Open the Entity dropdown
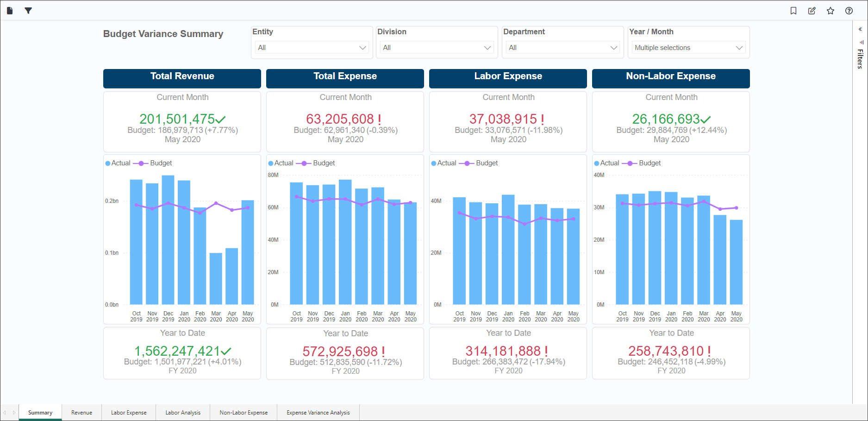868x421 pixels. coord(312,48)
